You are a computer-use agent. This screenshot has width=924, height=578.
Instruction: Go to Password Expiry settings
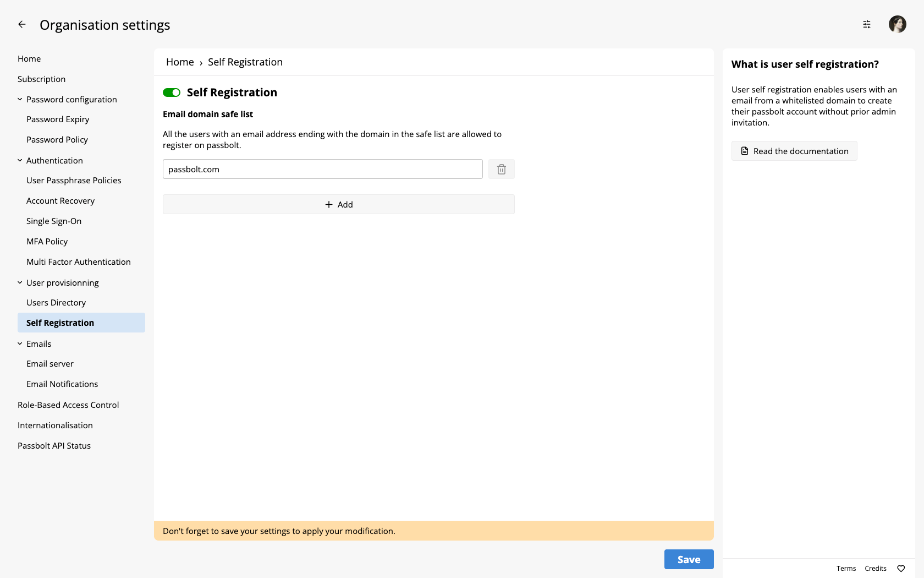tap(58, 119)
